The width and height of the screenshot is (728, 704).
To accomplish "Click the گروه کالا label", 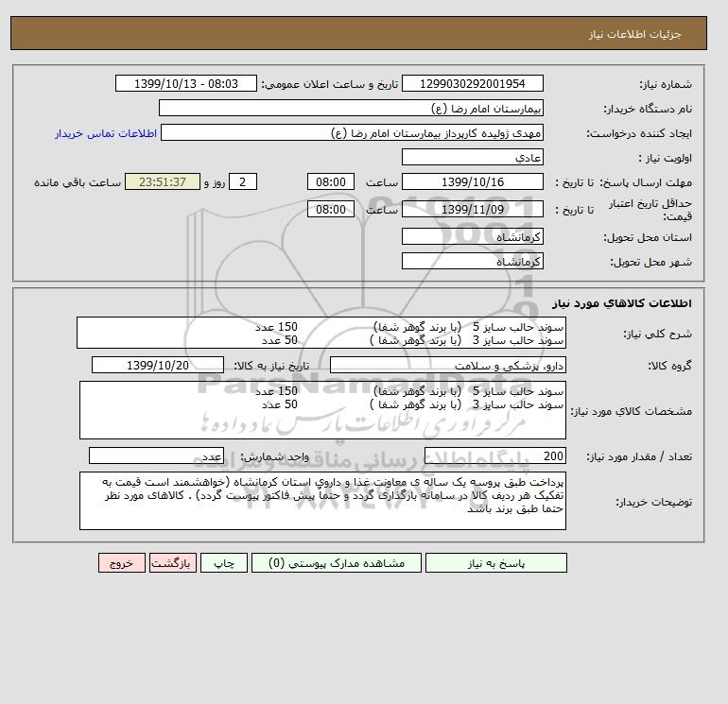I will [669, 366].
